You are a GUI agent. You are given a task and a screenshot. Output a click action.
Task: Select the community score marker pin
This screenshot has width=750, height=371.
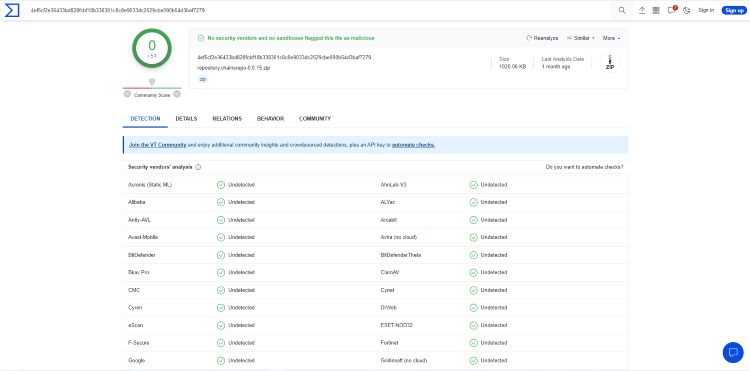tap(152, 82)
